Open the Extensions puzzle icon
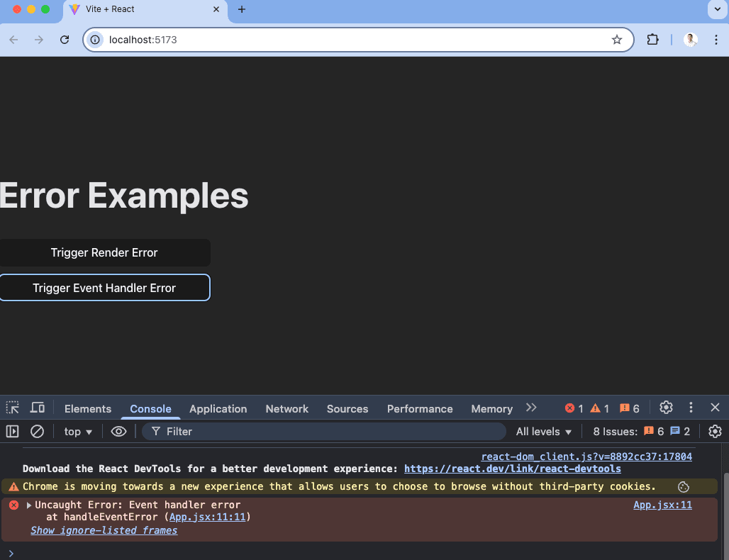The image size is (729, 560). click(x=652, y=40)
